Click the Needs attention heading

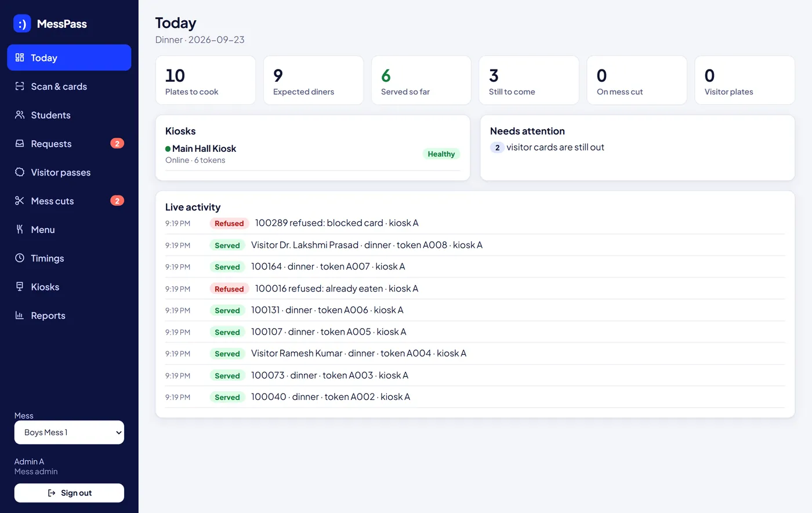527,131
